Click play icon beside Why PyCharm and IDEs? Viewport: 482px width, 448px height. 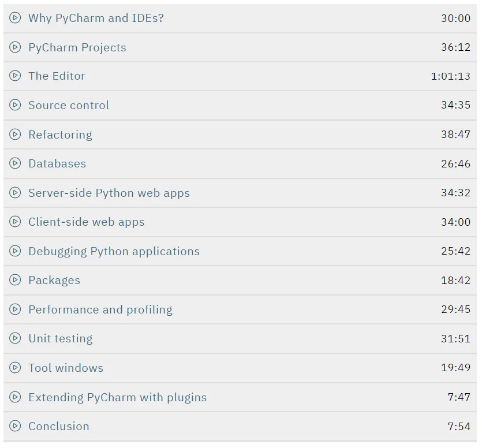[15, 18]
